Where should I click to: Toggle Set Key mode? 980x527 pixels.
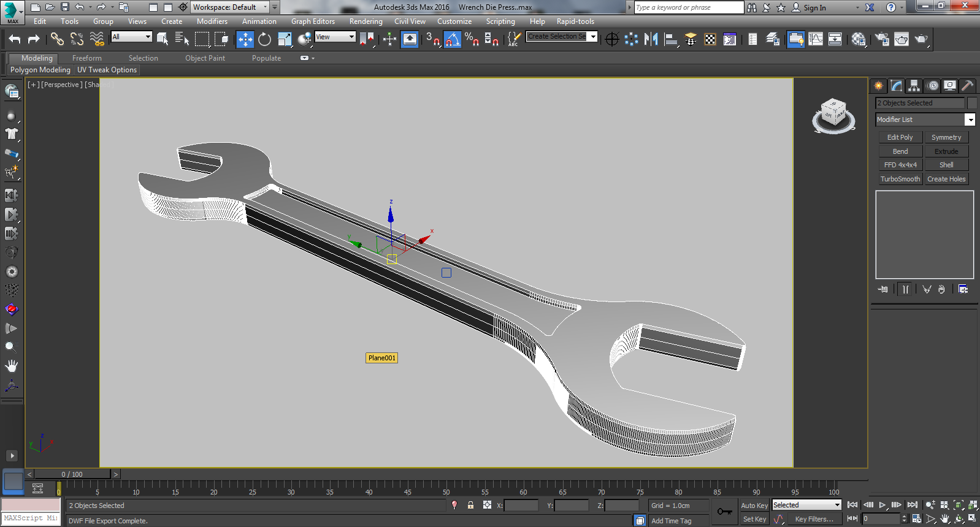(x=754, y=519)
